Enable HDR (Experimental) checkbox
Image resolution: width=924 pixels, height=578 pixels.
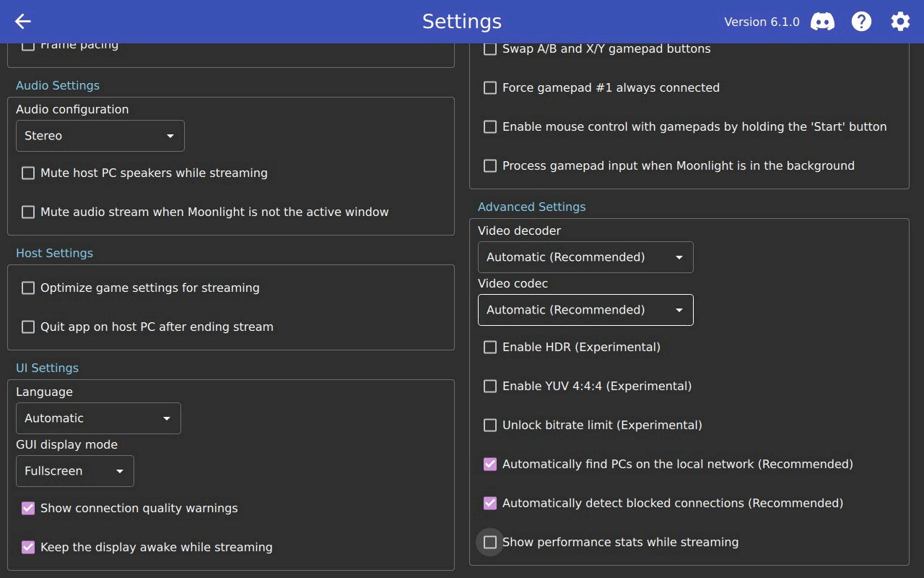click(490, 348)
